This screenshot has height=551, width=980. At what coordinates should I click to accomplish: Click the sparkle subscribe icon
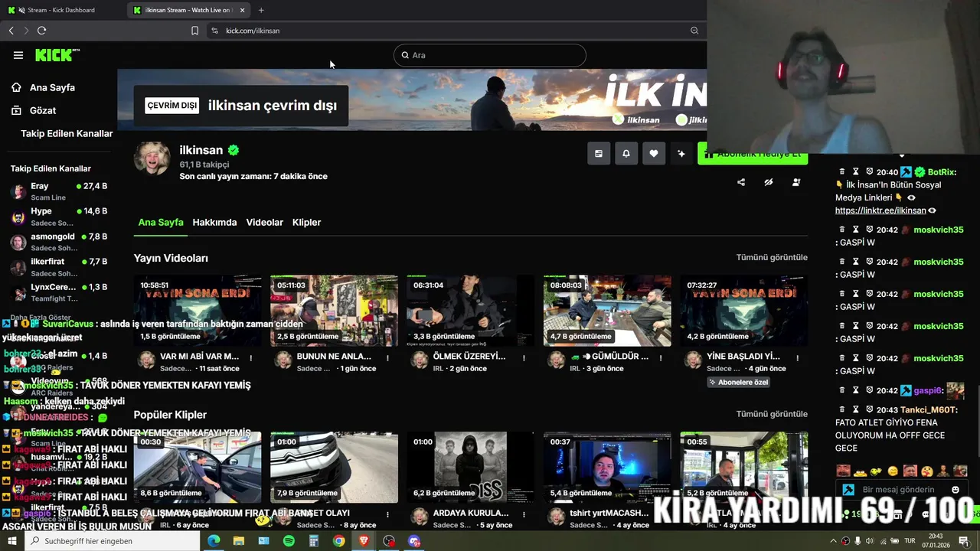tap(681, 153)
